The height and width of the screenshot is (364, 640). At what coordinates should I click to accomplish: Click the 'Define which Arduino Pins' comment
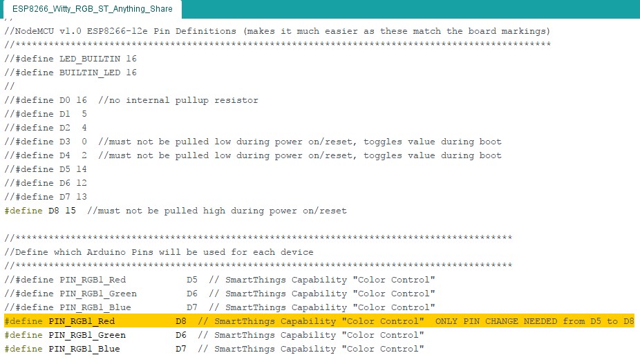pos(159,252)
